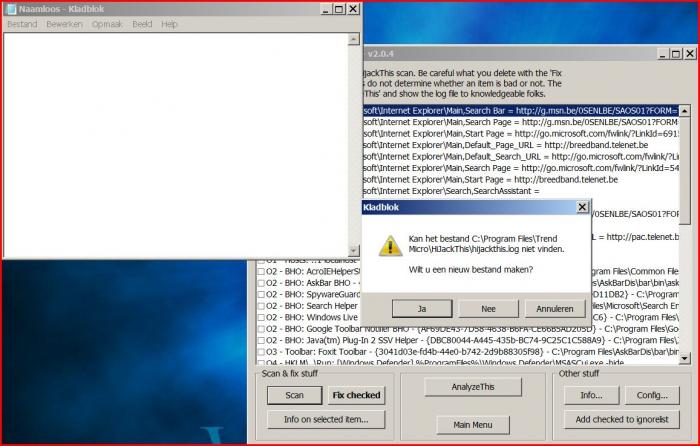
Task: Close the Naamloos - Kladblok window
Action: pyautogui.click(x=353, y=9)
